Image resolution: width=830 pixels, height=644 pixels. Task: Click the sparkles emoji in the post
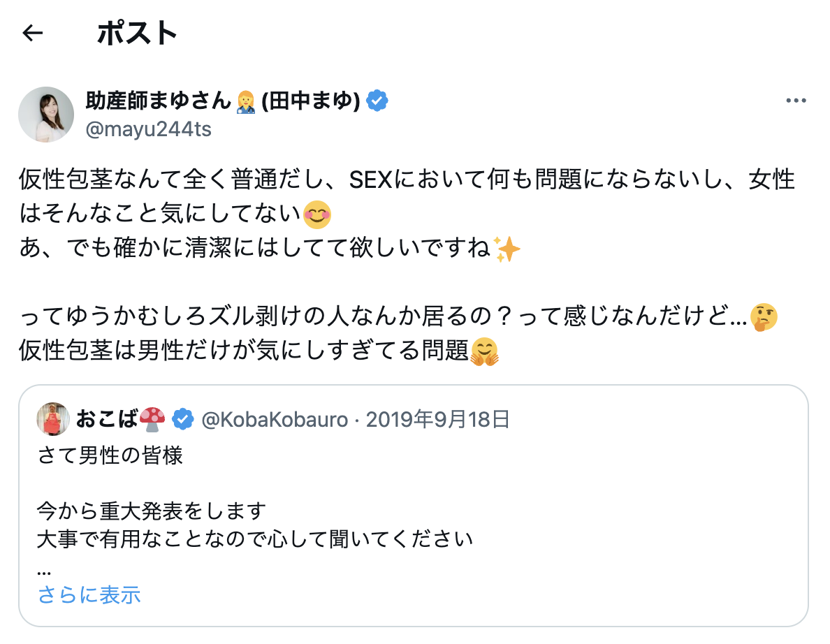click(x=507, y=249)
